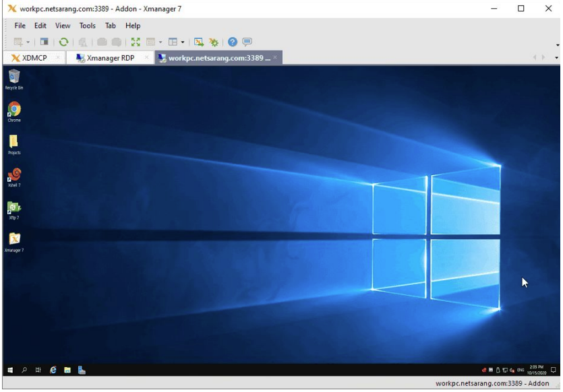Open the remote notification center icon
The image size is (563, 392).
click(x=554, y=370)
